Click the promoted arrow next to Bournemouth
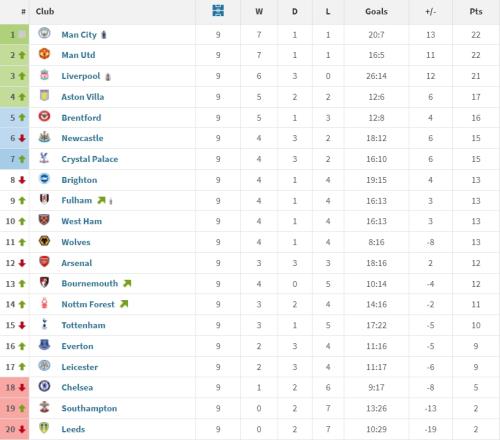500x440 pixels. pos(127,283)
